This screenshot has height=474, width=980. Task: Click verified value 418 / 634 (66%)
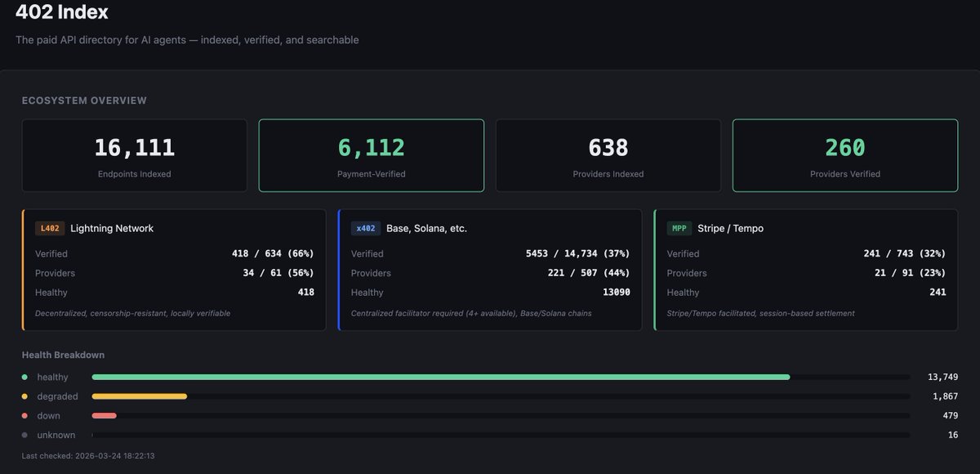(x=273, y=254)
